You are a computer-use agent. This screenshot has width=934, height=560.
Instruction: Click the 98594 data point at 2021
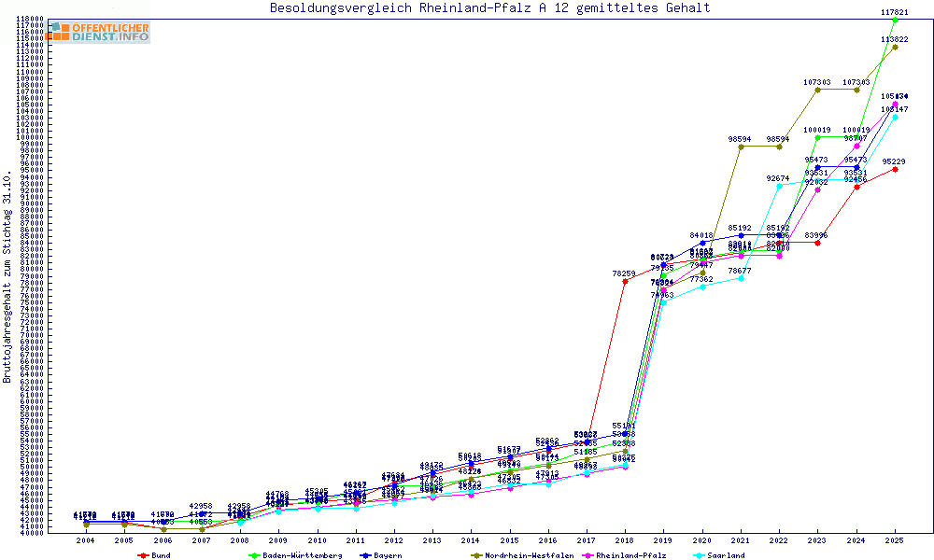click(741, 147)
